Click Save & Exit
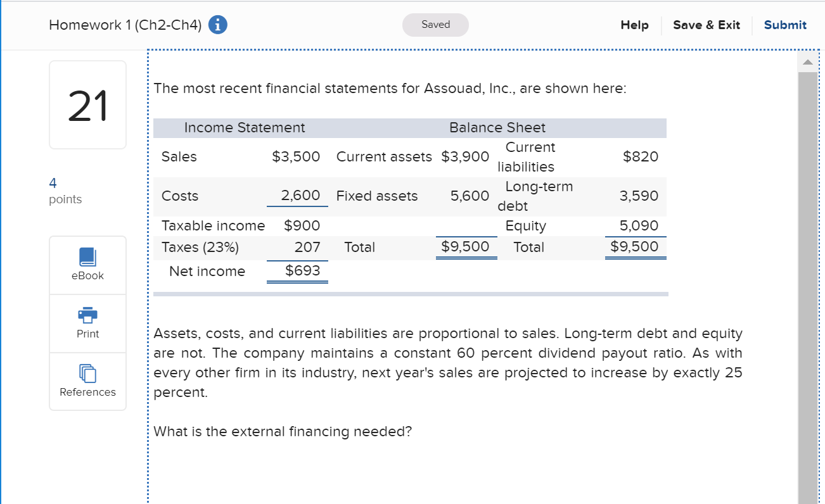This screenshot has height=504, width=825. pyautogui.click(x=707, y=25)
